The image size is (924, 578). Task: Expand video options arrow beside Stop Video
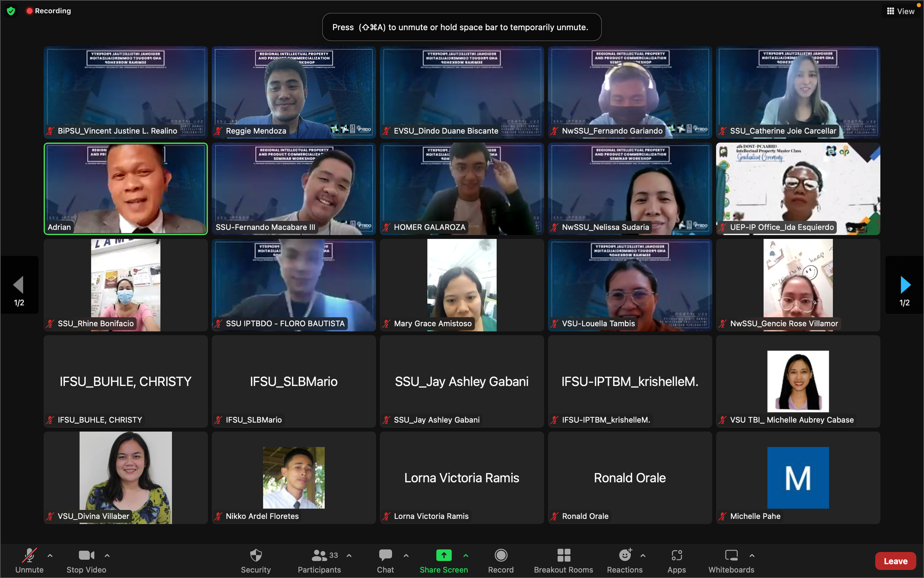point(107,555)
